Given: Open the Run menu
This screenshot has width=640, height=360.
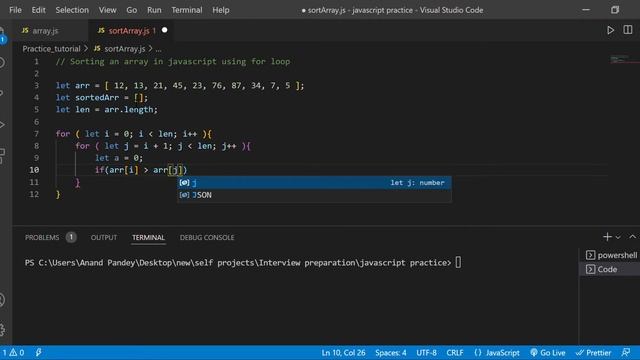Looking at the screenshot, I should (x=154, y=10).
